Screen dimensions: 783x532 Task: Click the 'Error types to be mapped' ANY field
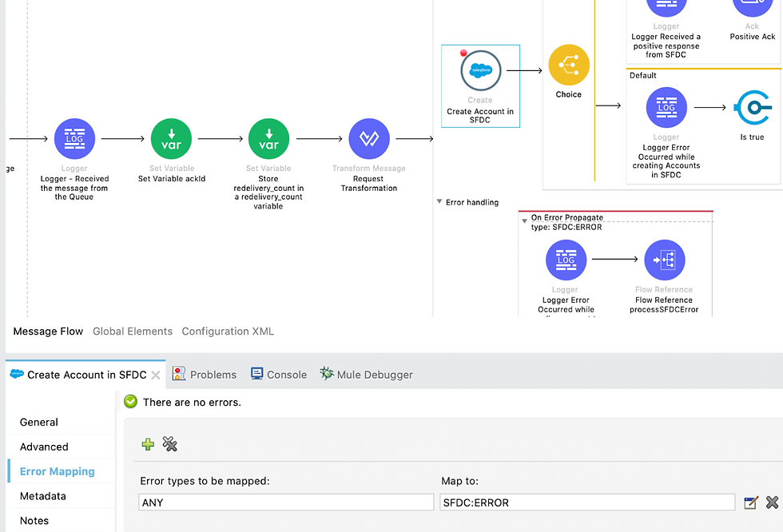tap(286, 502)
